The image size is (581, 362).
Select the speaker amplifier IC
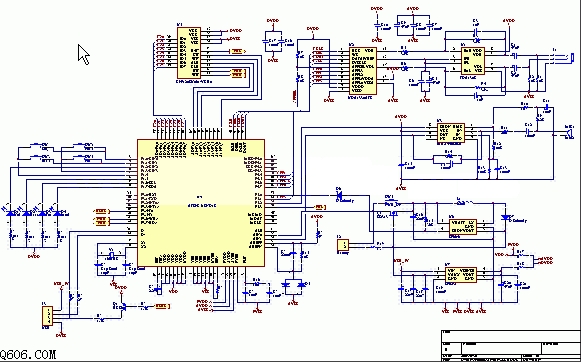tap(451, 132)
